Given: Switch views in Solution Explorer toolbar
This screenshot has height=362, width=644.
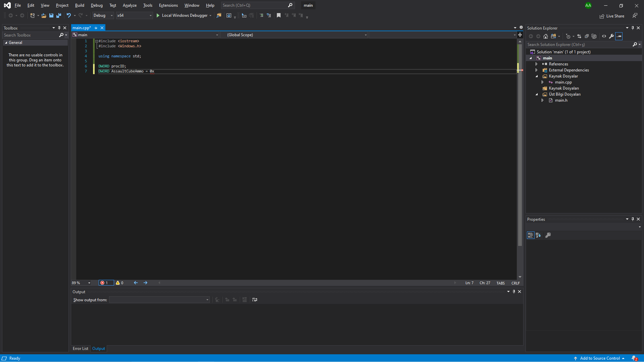Looking at the screenshot, I should (x=553, y=36).
